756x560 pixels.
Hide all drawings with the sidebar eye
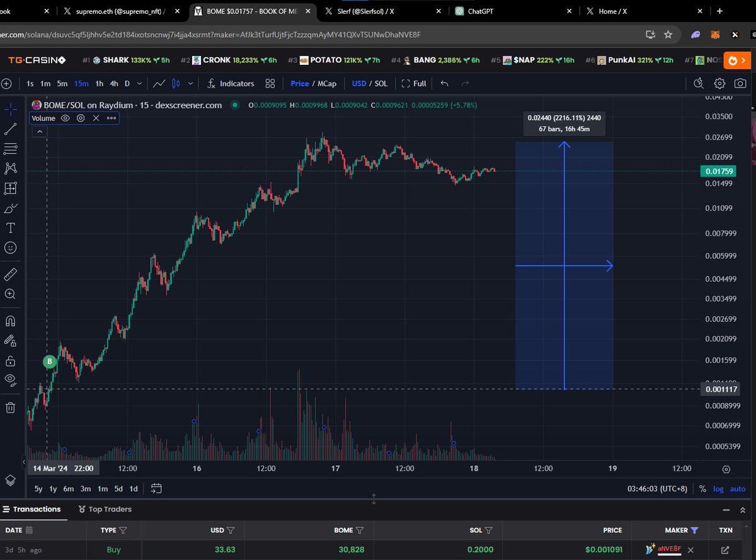(x=10, y=379)
